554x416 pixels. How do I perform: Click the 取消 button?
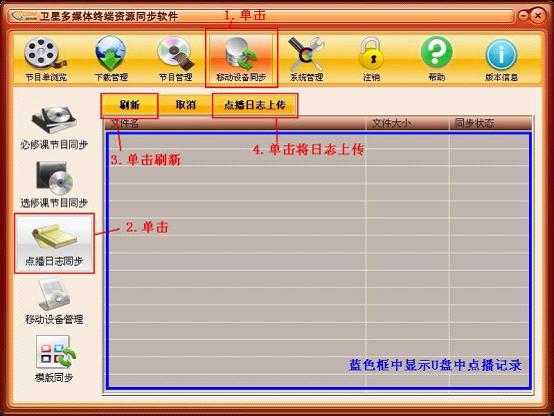pyautogui.click(x=185, y=105)
